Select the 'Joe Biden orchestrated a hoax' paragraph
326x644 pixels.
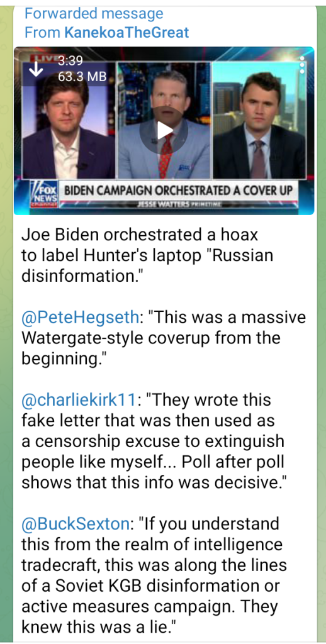(147, 256)
